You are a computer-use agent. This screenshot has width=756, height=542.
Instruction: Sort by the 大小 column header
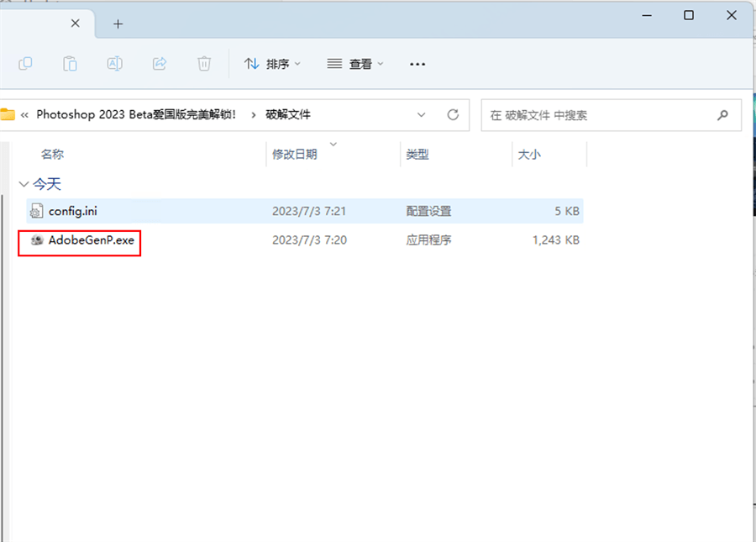pos(529,155)
